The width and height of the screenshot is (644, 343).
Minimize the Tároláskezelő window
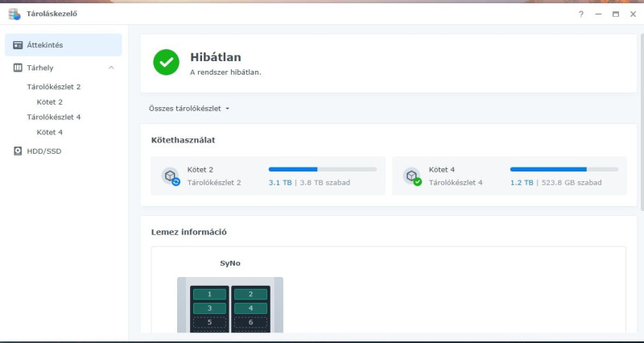click(598, 14)
